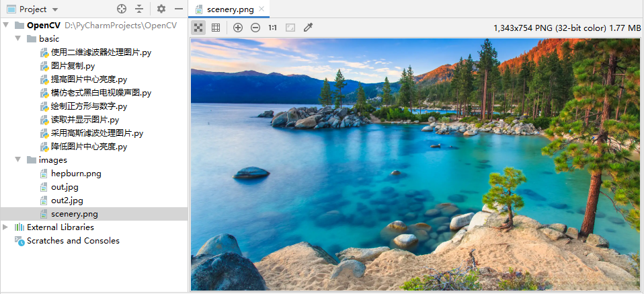Screen dimensions: 644x294
Task: Click the Python icon beside 图片复制.py
Action: pyautogui.click(x=44, y=66)
